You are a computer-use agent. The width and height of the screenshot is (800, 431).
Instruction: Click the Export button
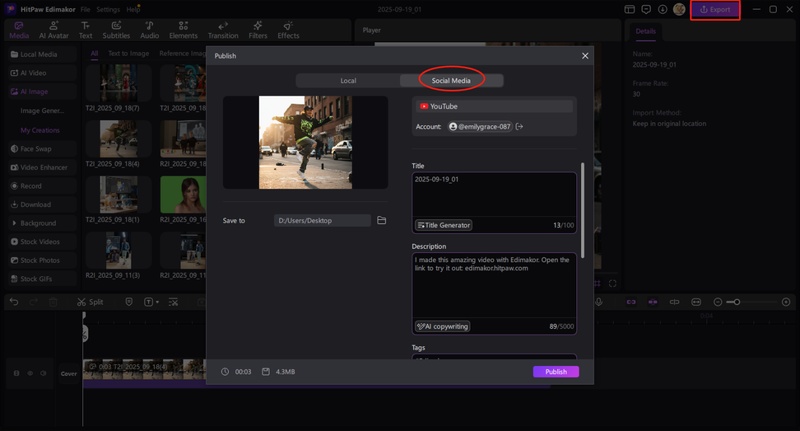(x=715, y=10)
